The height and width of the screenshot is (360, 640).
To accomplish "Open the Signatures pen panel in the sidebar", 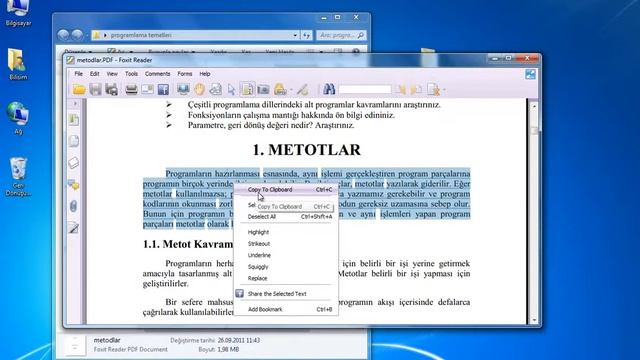I will coord(73,228).
